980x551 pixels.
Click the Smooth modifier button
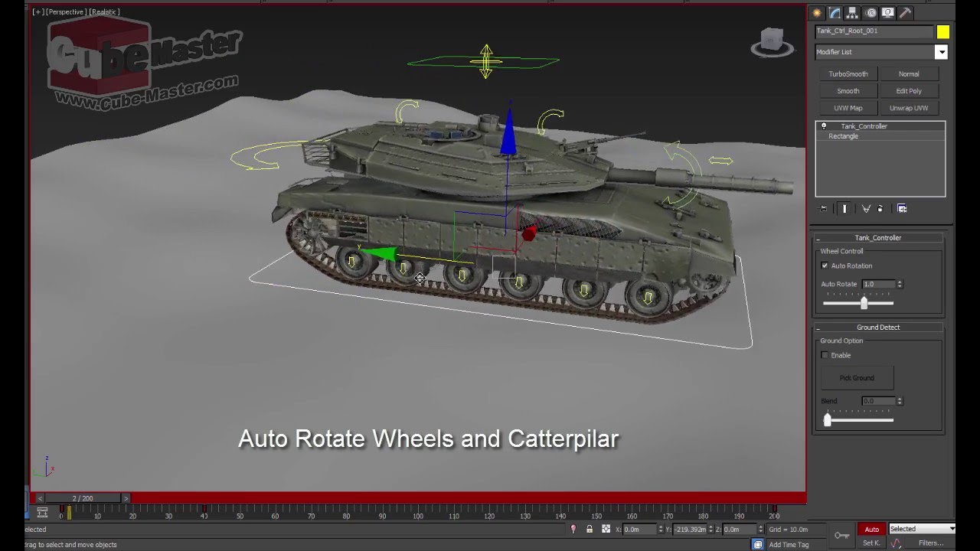(x=848, y=91)
